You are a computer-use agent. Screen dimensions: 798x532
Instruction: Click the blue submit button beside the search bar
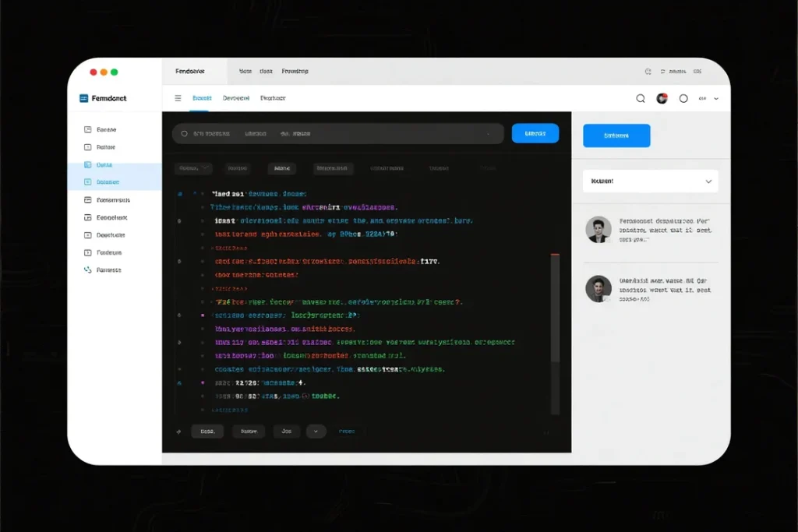(535, 133)
